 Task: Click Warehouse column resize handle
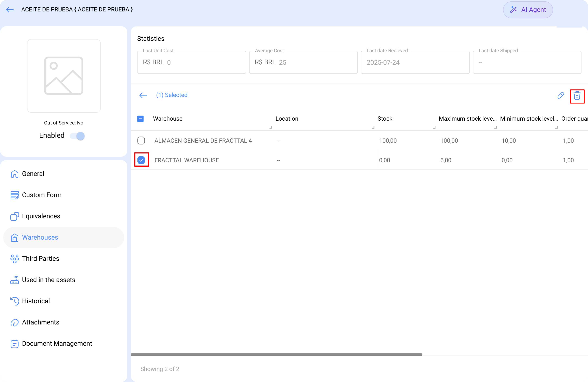click(x=271, y=127)
